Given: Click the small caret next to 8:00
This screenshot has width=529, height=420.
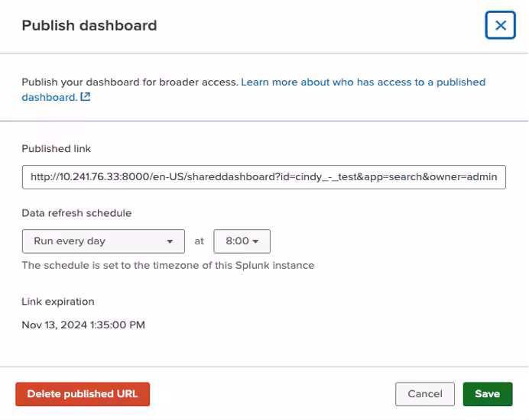Looking at the screenshot, I should 256,241.
